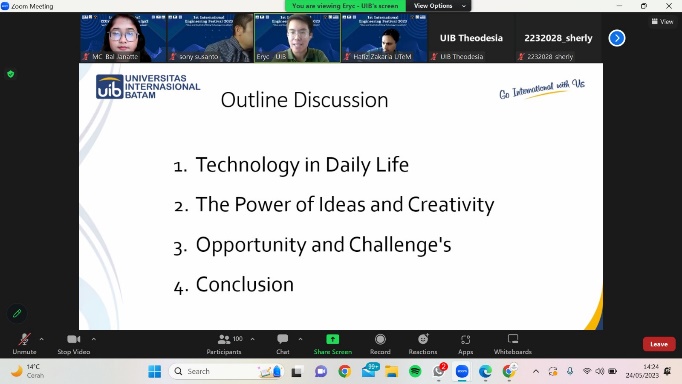Open the Apps panel
Screen dimensions: 682x384
click(x=465, y=344)
